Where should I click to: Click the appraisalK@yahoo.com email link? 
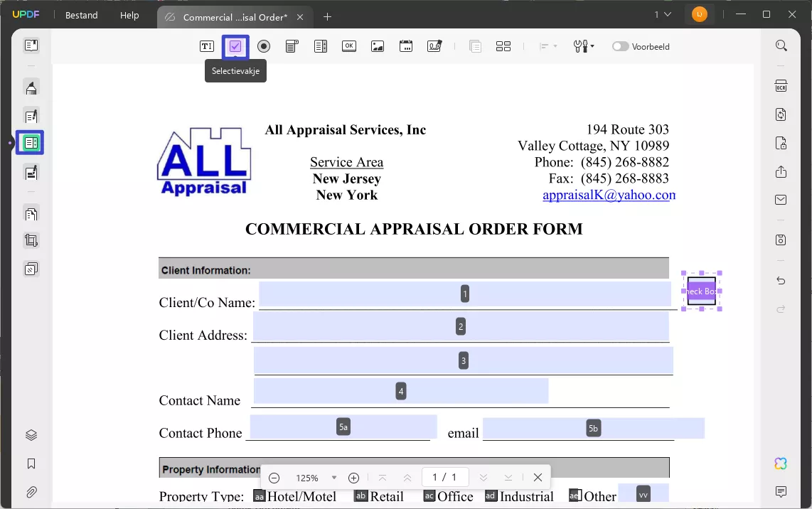[x=609, y=195]
